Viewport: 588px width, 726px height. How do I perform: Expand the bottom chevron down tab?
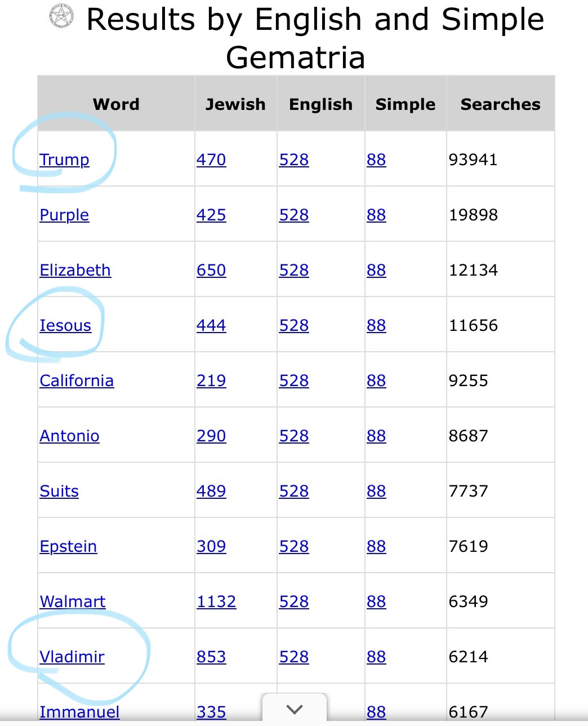(x=295, y=709)
